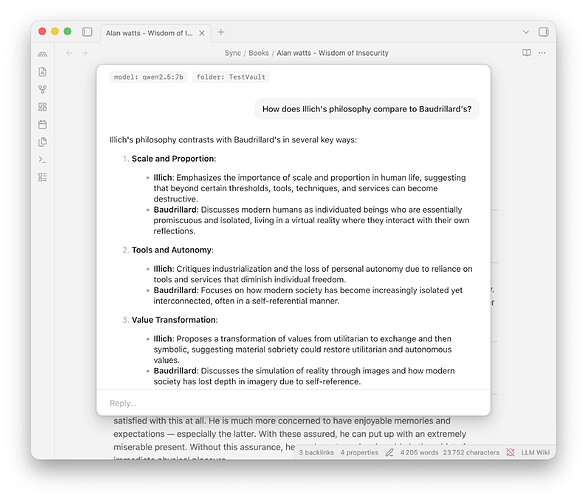Select the Alan watts - Wisdom tab

149,33
